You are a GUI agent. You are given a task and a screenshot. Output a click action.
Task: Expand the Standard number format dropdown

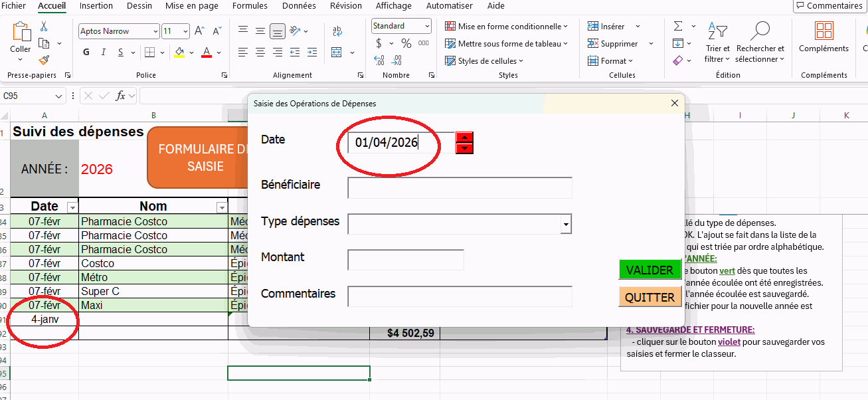coord(426,26)
